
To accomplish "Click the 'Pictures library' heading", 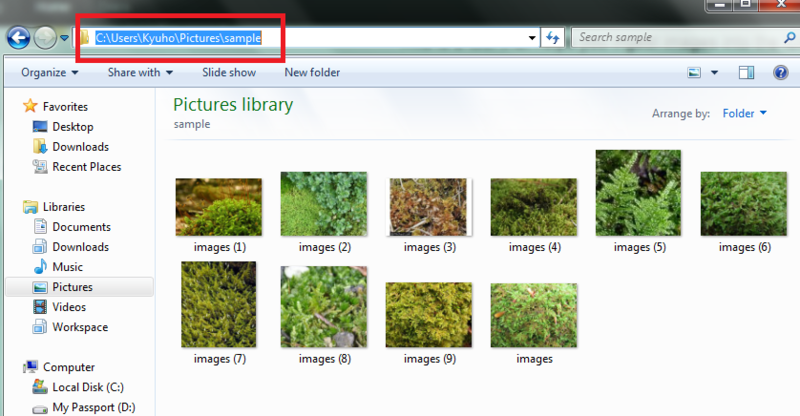I will 233,105.
